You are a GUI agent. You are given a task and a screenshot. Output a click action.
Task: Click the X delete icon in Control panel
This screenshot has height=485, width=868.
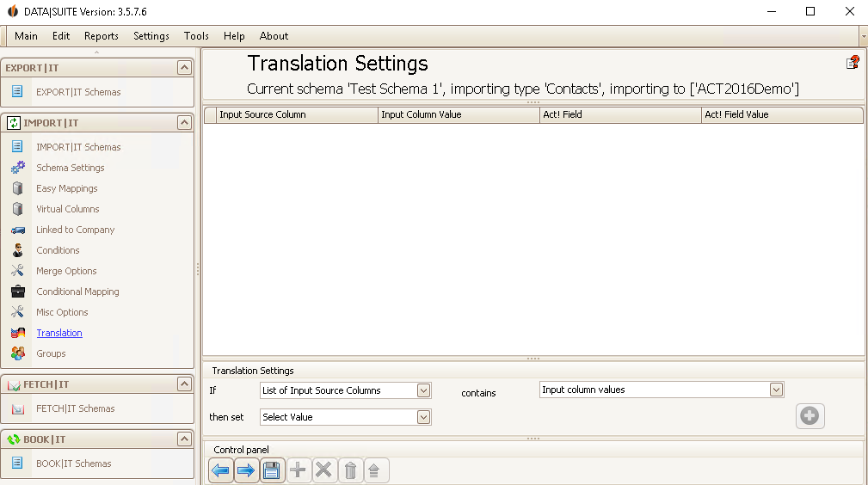(323, 470)
